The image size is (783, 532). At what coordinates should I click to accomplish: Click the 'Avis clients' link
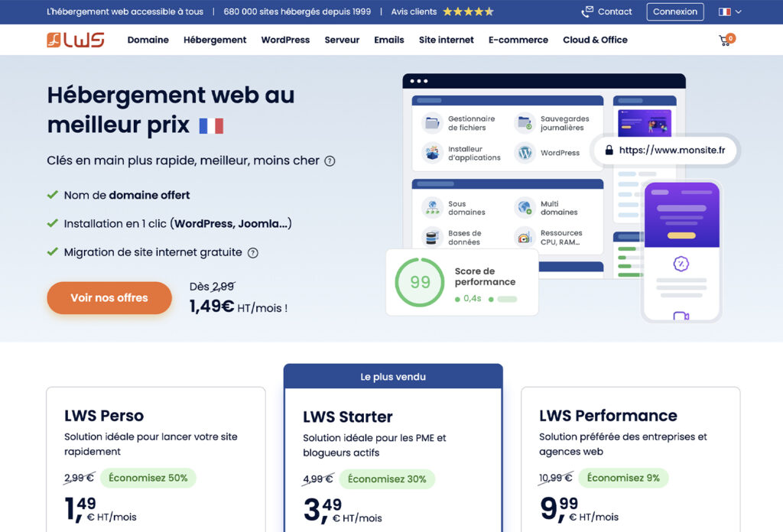414,11
